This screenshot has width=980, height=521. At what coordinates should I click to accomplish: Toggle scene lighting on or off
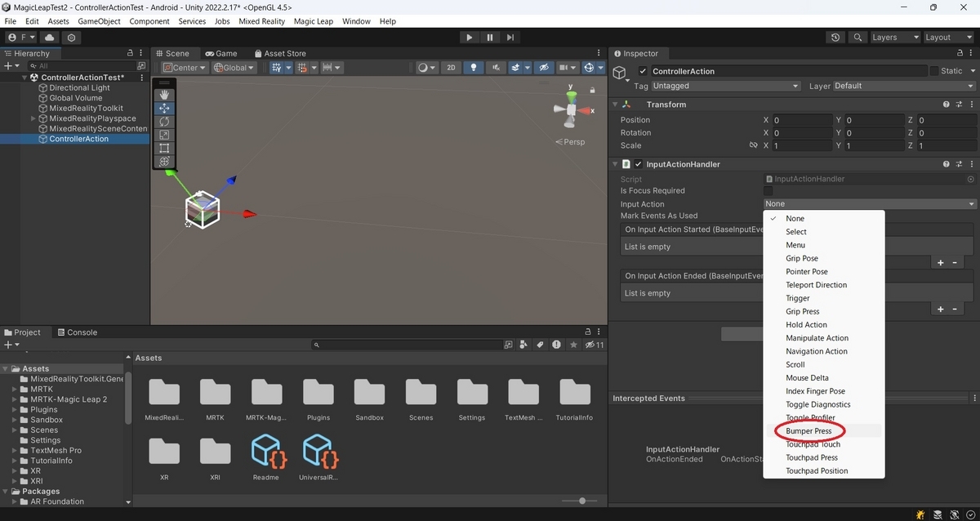point(473,68)
